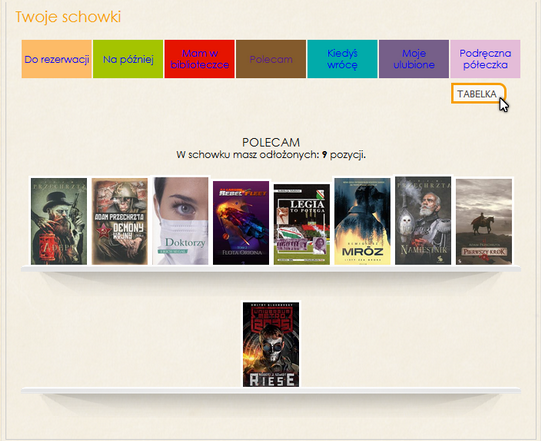
Task: Open the Kiedyś wrócę tab
Action: pos(342,59)
